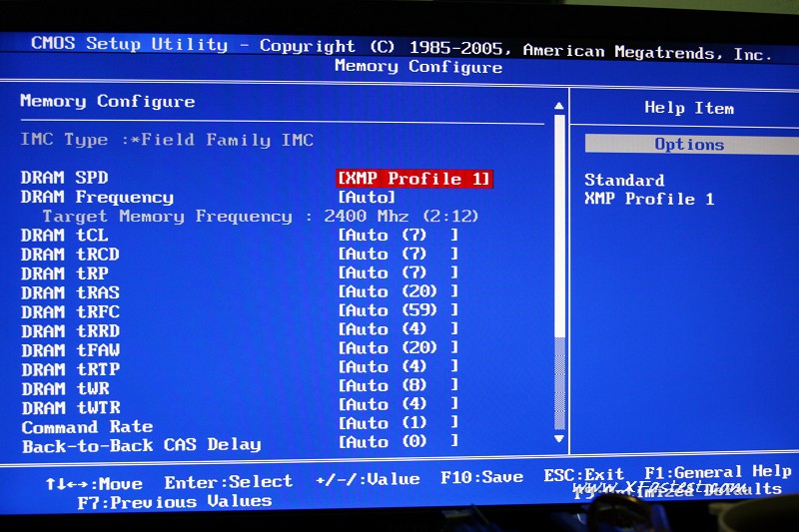Screen dimensions: 799x532
Task: Click the DRAM SPD setting label
Action: pos(65,178)
